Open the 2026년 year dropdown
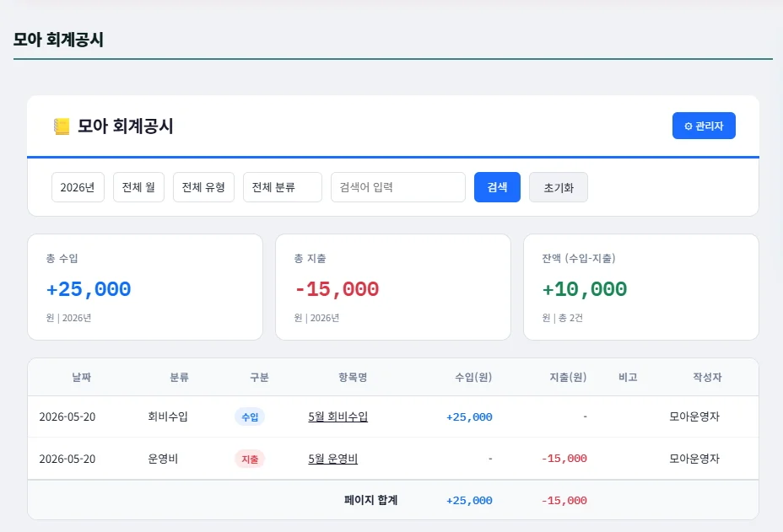The height and width of the screenshot is (532, 783). [78, 187]
